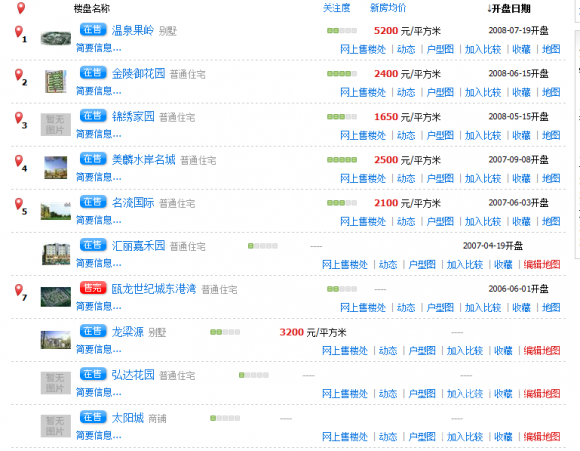Screen dimensions: 580x451
Task: Expand 简要信息 for 太阳城
Action: point(99,435)
